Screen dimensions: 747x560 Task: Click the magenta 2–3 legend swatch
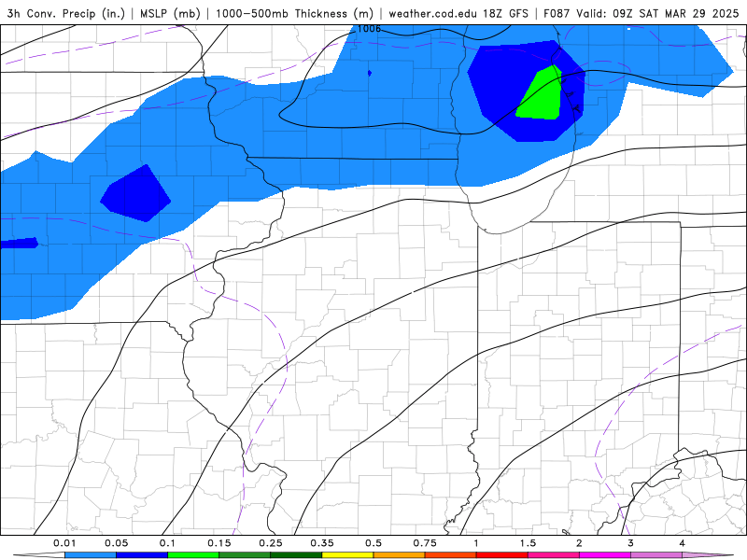605,555
